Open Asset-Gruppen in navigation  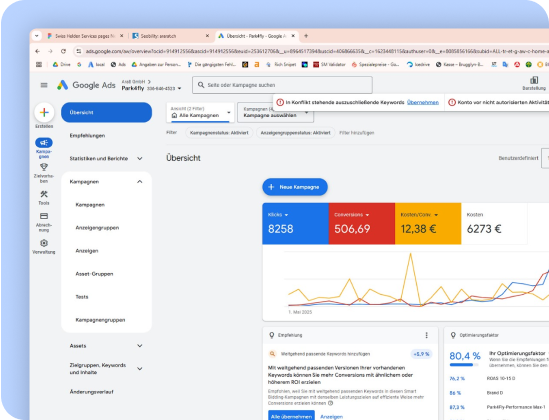94,274
